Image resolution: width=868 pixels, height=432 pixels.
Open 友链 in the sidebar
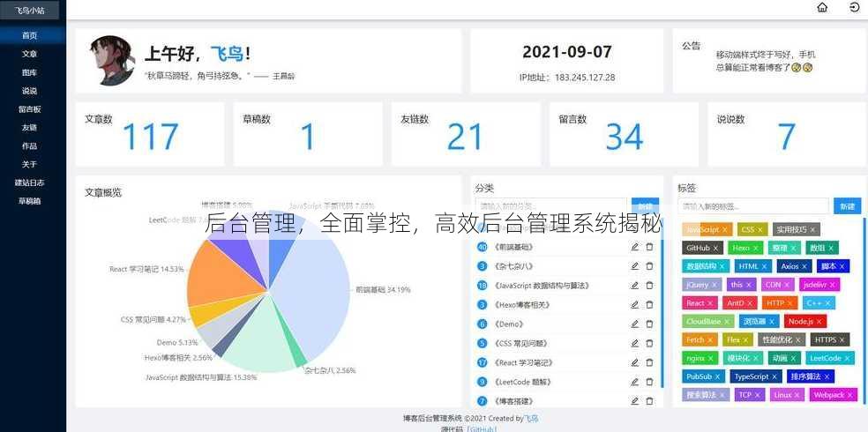click(x=30, y=127)
